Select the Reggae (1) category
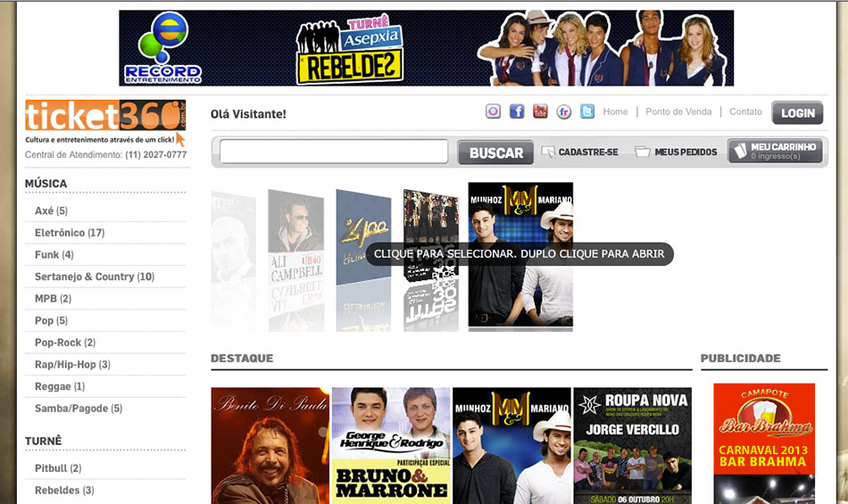Viewport: 848px width, 504px height. coord(60,387)
